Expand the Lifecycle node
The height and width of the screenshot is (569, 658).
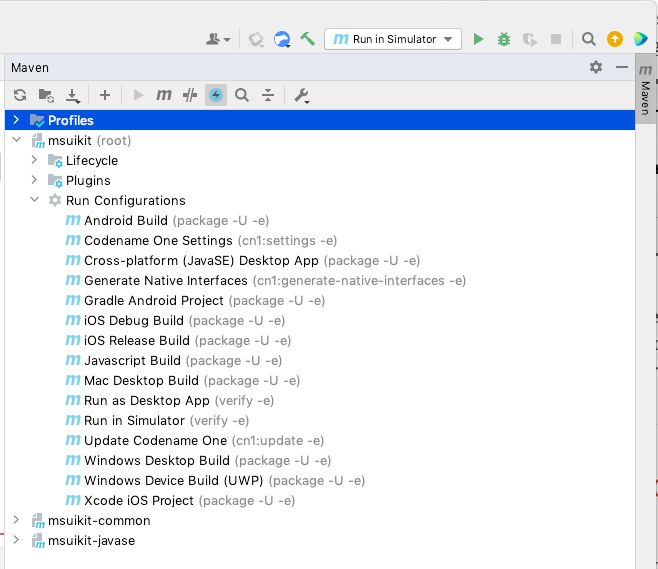pos(34,160)
